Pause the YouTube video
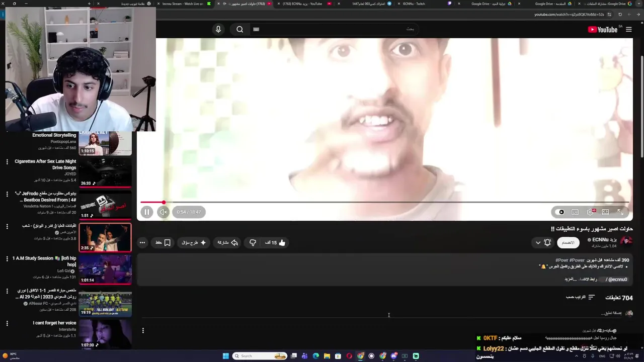 coord(146,212)
